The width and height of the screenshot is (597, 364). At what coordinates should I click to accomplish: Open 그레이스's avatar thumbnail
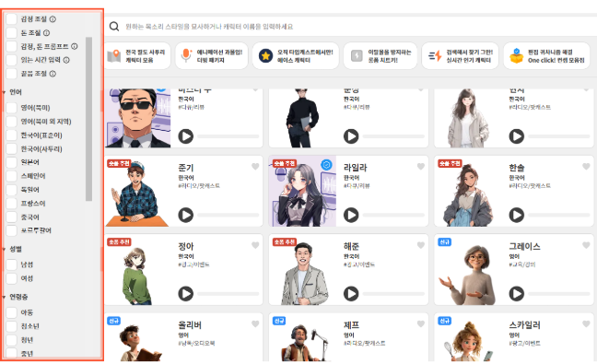pyautogui.click(x=468, y=270)
